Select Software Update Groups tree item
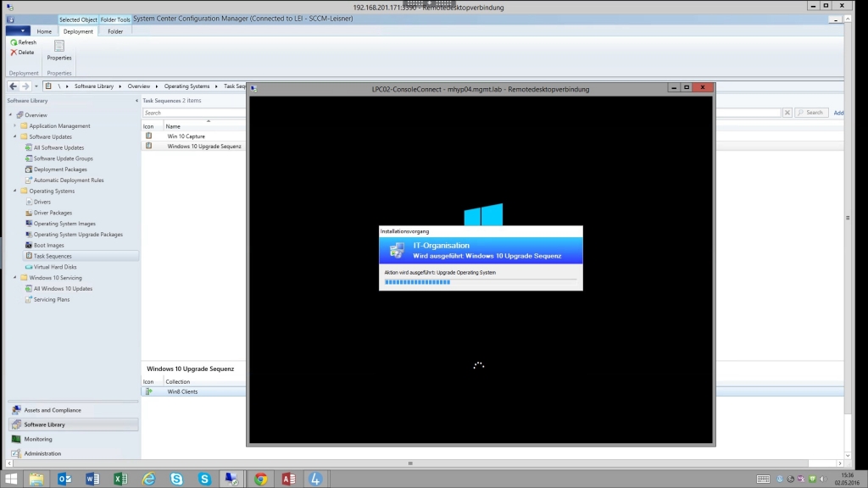 [x=58, y=158]
